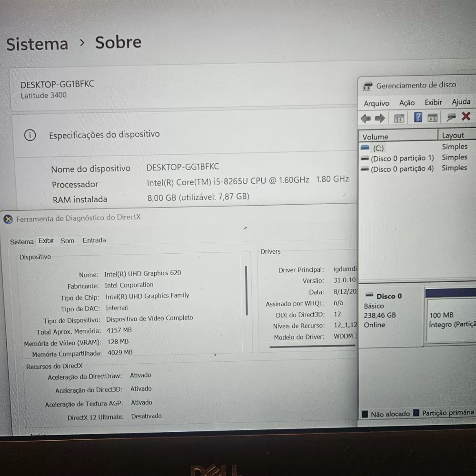Open the Ação menu
This screenshot has width=476, height=476.
(x=407, y=103)
